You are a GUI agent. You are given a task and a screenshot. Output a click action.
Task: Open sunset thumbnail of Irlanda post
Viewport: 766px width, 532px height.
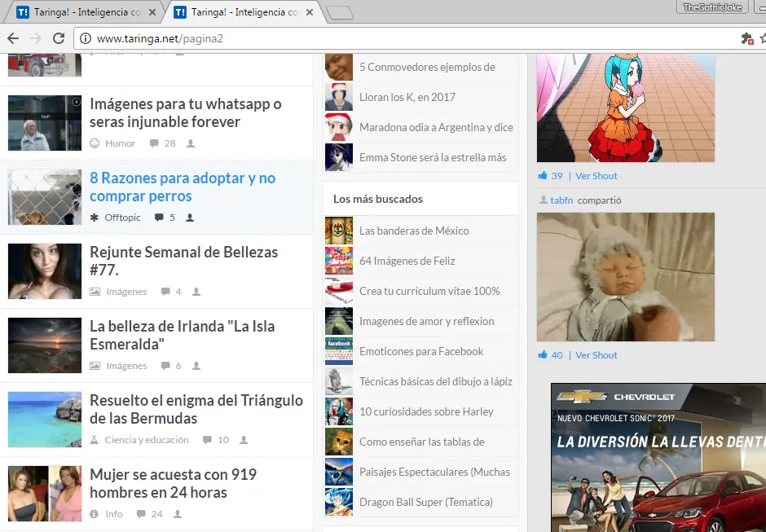45,345
